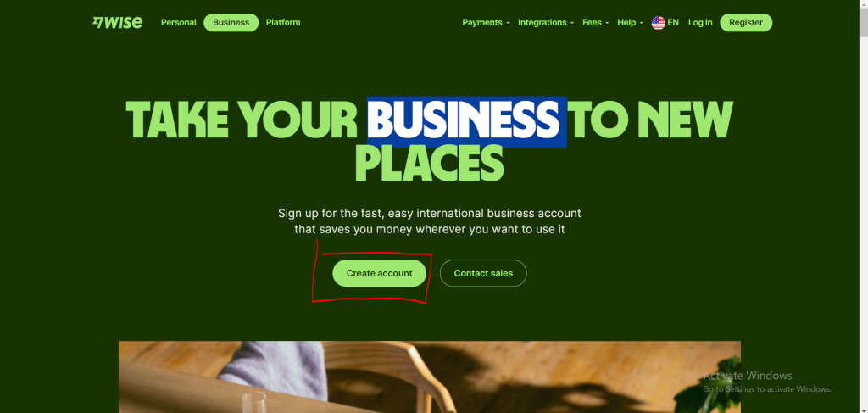The image size is (868, 413).
Task: Open the Help dropdown menu
Action: [630, 23]
